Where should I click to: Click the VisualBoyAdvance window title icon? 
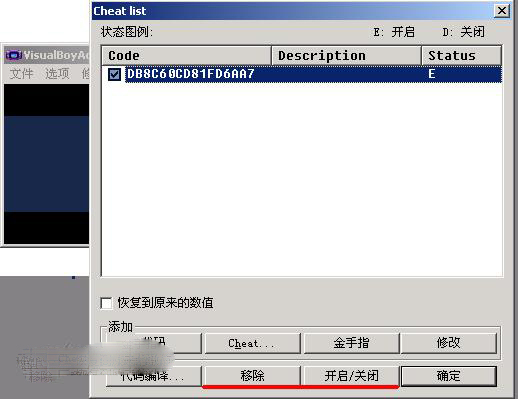[13, 55]
